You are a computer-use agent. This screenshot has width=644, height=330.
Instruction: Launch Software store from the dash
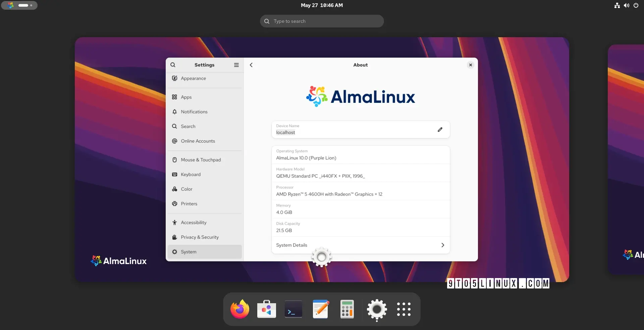click(x=267, y=309)
